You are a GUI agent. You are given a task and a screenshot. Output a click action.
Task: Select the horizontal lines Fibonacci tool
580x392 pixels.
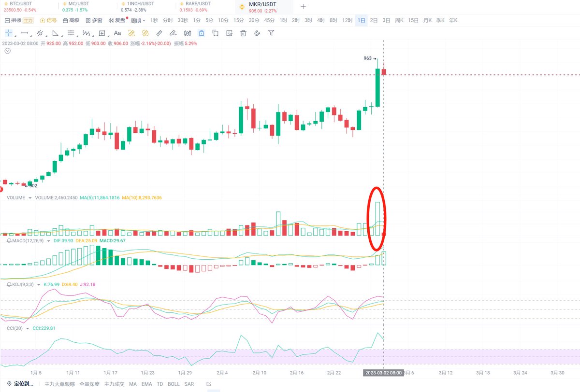(71, 33)
